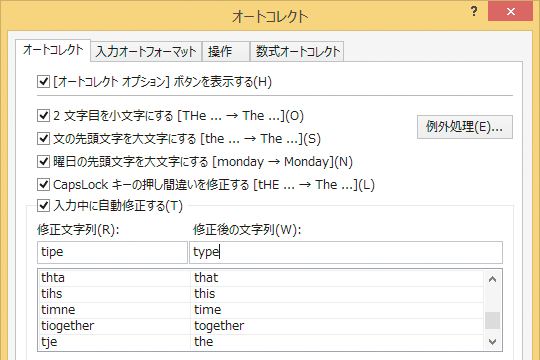Select the thta → that list entry
The width and height of the screenshot is (540, 360).
click(x=261, y=278)
